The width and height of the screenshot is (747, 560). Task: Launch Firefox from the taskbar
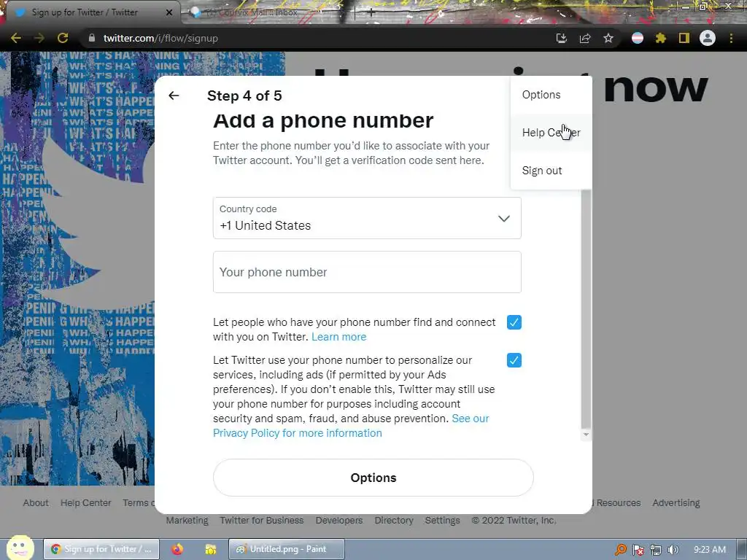tap(177, 549)
